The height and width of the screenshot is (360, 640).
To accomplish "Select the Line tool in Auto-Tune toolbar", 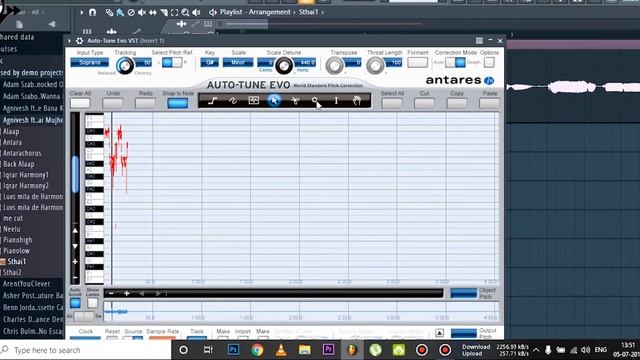I will (x=213, y=100).
